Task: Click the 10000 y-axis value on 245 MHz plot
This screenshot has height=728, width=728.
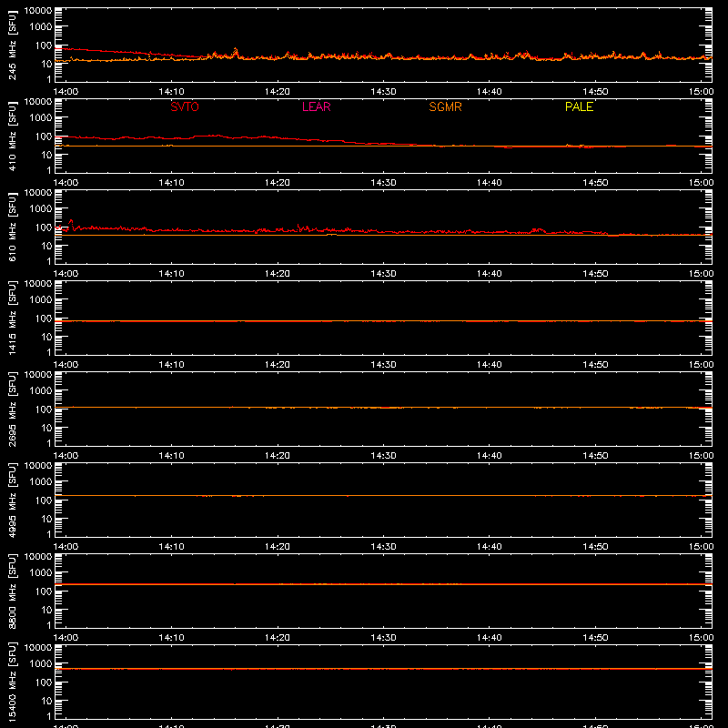Action: click(38, 11)
